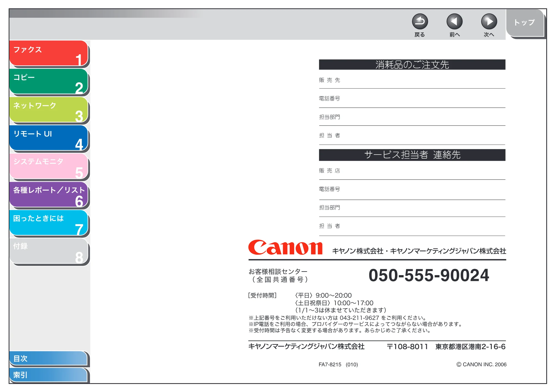This screenshot has height=392, width=554.
Task: Open chapter 4 リモート UI
Action: tap(48, 138)
